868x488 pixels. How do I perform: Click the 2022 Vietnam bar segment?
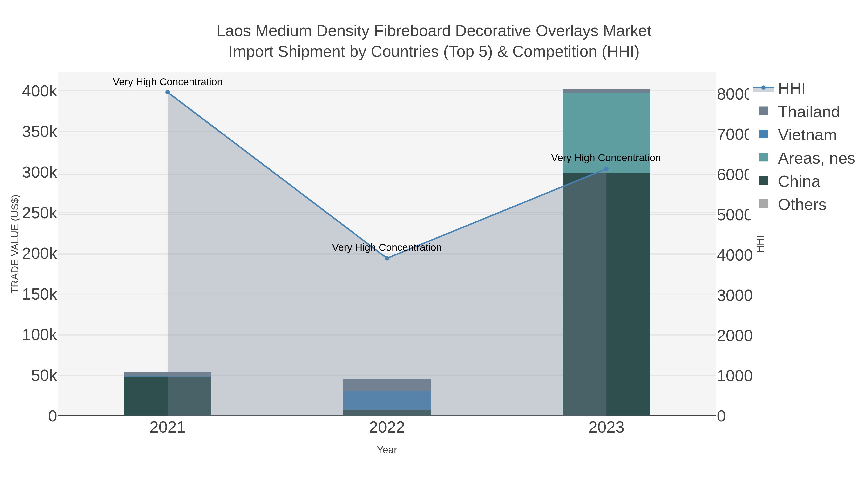[387, 400]
